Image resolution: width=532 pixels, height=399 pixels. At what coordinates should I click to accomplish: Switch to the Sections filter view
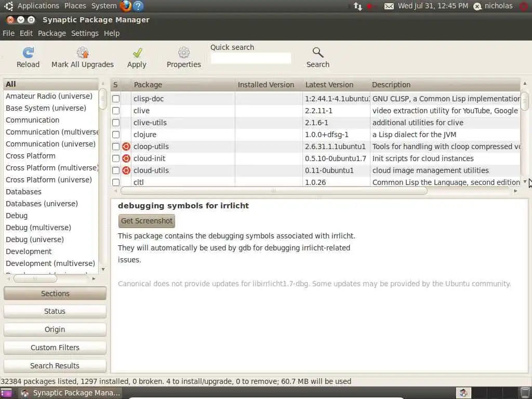55,294
